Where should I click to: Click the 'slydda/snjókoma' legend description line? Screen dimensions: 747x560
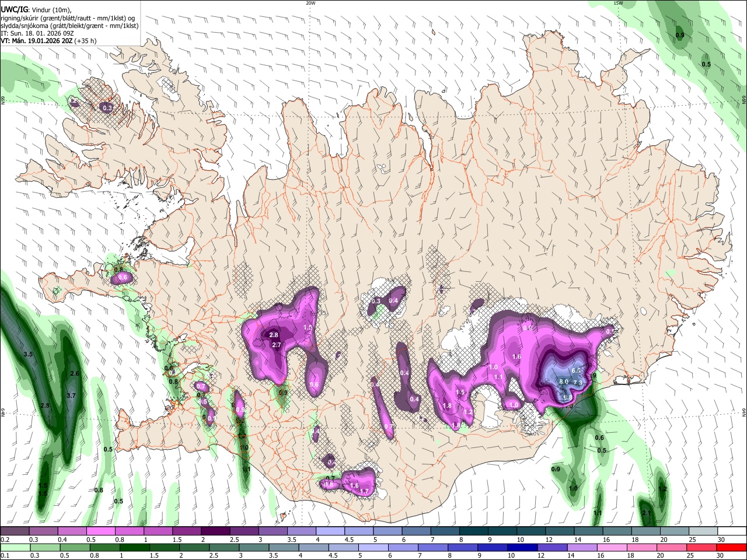(x=69, y=26)
